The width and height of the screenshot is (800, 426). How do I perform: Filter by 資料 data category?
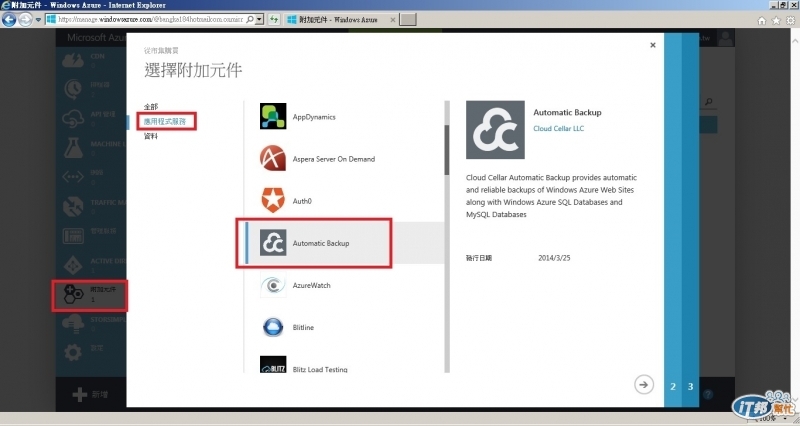(151, 136)
